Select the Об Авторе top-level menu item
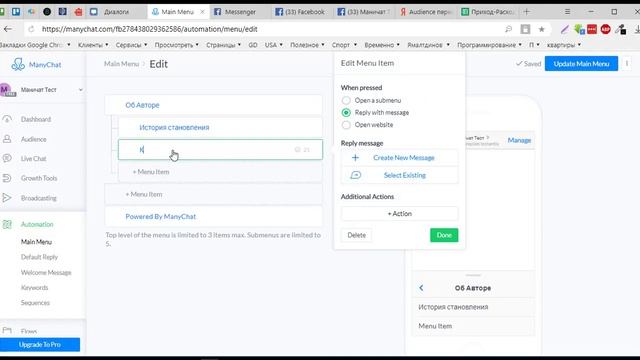This screenshot has width=640, height=360. 213,105
